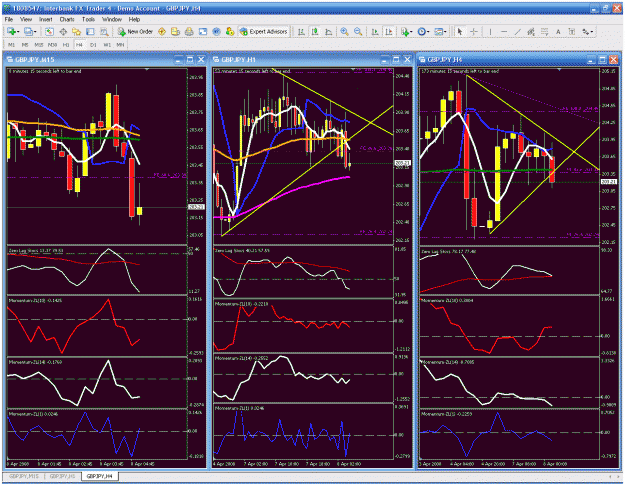Open the Data Window icon
The height and width of the screenshot is (484, 625).
(x=63, y=31)
